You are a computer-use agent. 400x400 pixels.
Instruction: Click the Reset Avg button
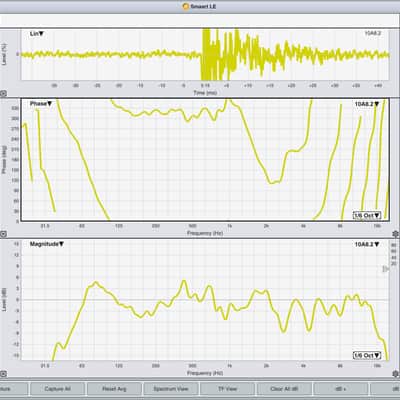(114, 389)
